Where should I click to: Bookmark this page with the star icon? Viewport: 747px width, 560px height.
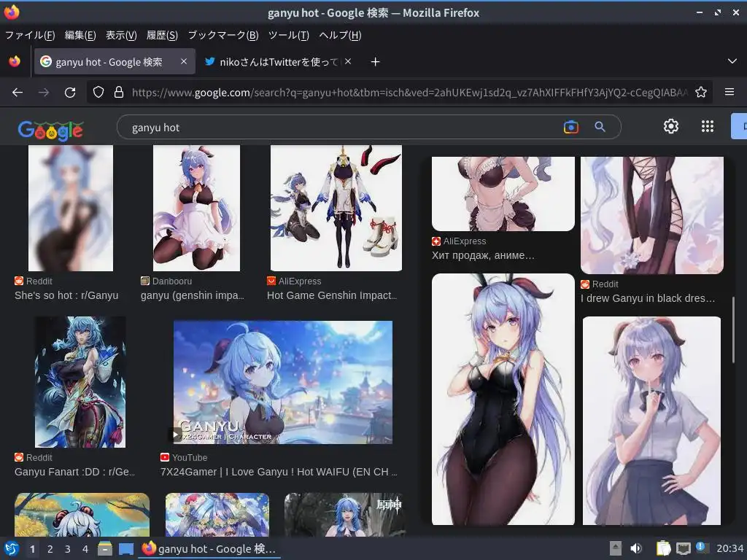701,93
